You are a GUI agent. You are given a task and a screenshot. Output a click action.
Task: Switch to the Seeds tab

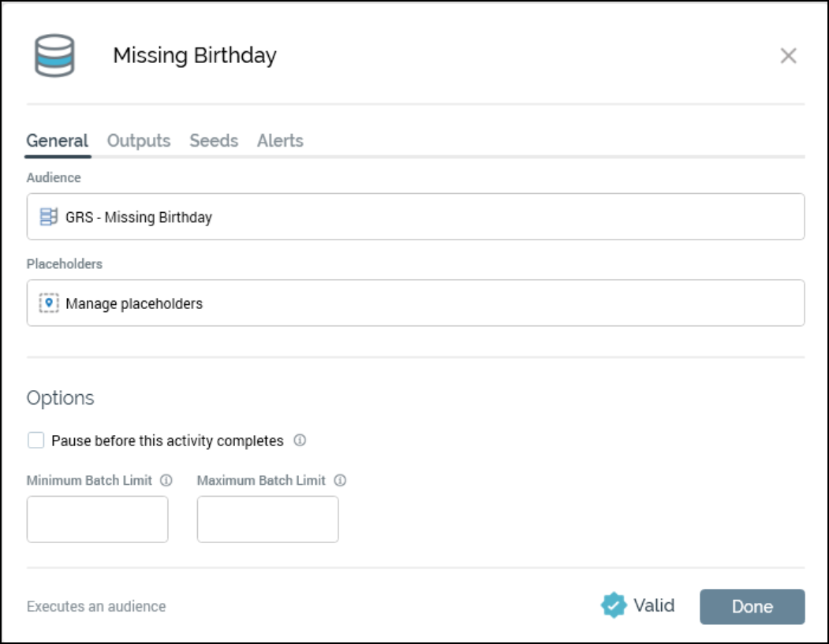click(214, 141)
